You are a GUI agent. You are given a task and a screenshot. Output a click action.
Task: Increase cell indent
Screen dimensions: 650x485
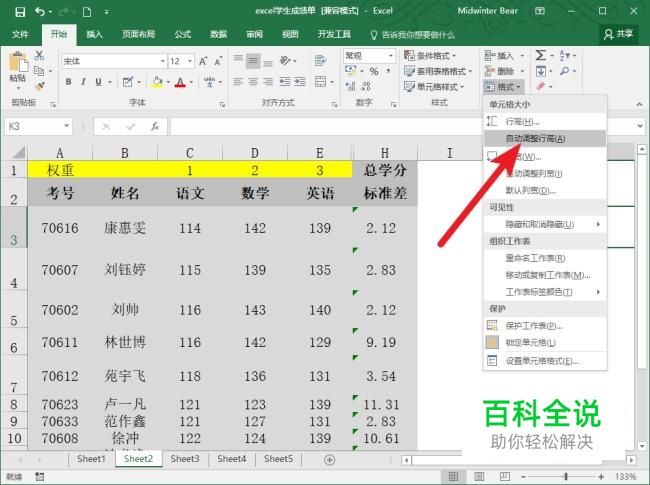[300, 82]
